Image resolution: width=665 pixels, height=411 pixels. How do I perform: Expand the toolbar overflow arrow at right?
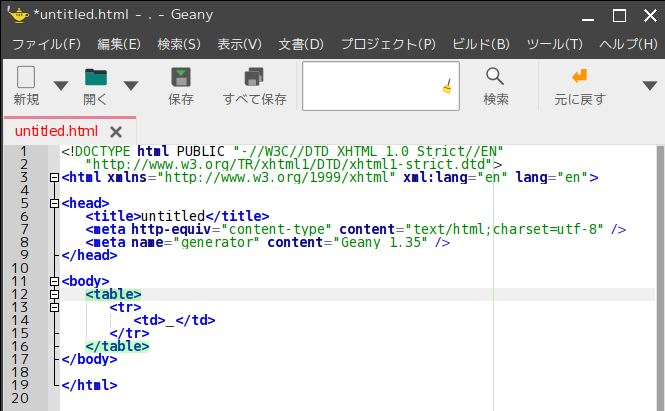pos(649,86)
